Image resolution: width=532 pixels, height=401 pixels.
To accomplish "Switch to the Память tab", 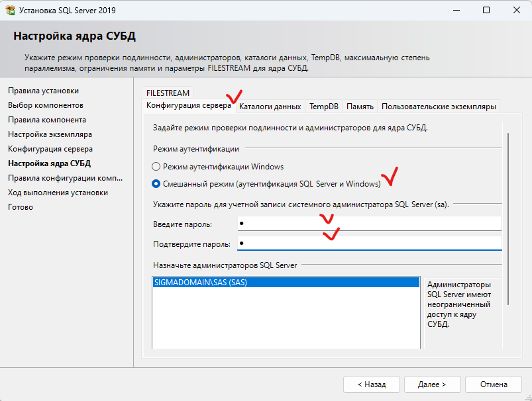I will point(360,107).
